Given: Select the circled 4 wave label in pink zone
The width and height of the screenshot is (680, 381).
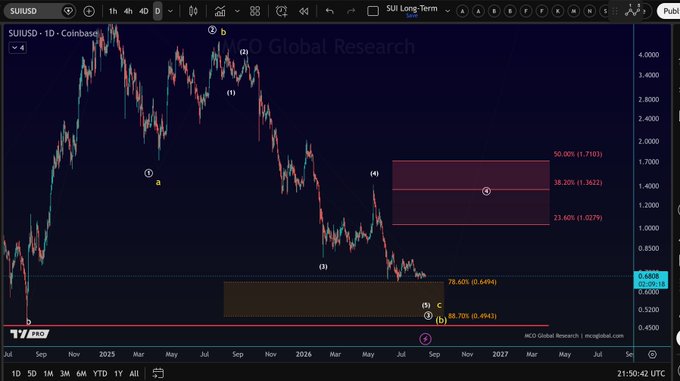Looking at the screenshot, I should [486, 191].
